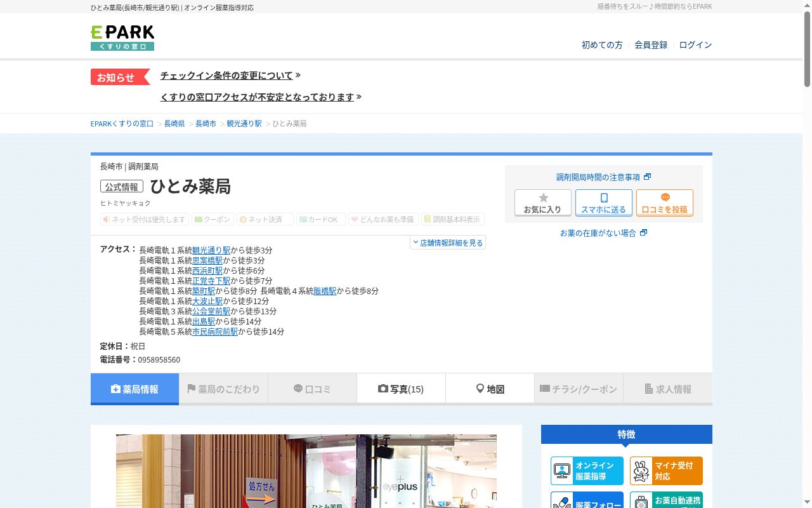This screenshot has height=508, width=812.
Task: Open 初めての方 link in header
Action: [x=602, y=45]
